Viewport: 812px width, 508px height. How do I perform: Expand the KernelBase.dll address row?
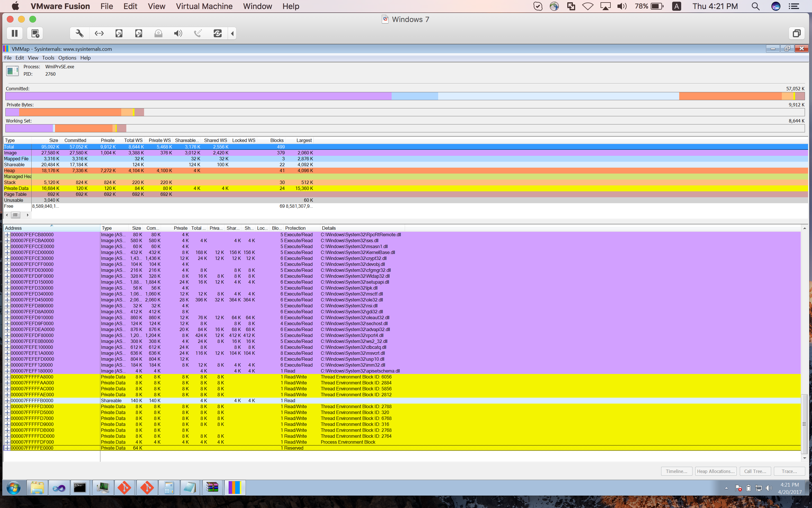[x=7, y=253]
